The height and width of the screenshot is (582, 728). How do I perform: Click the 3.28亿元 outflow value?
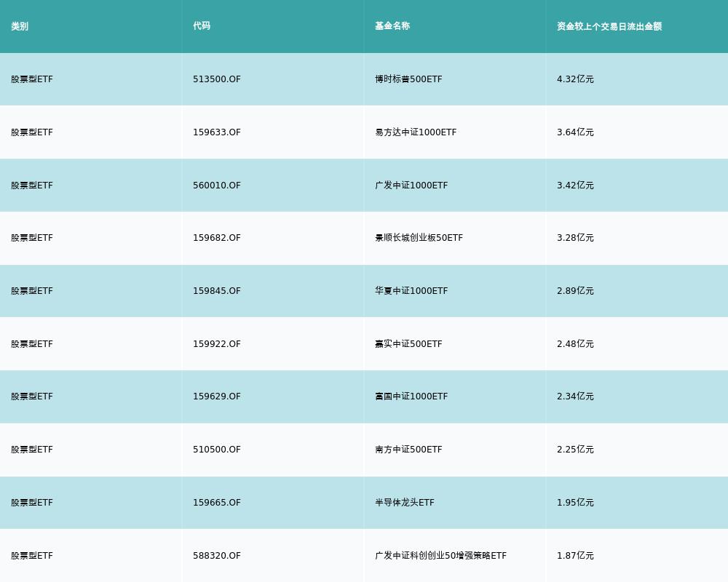coord(575,238)
